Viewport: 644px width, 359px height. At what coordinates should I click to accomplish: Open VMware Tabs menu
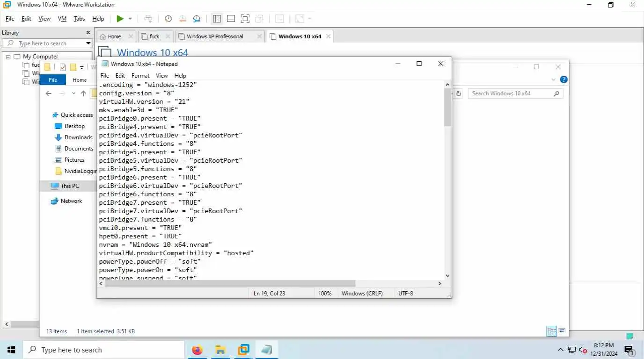point(80,19)
